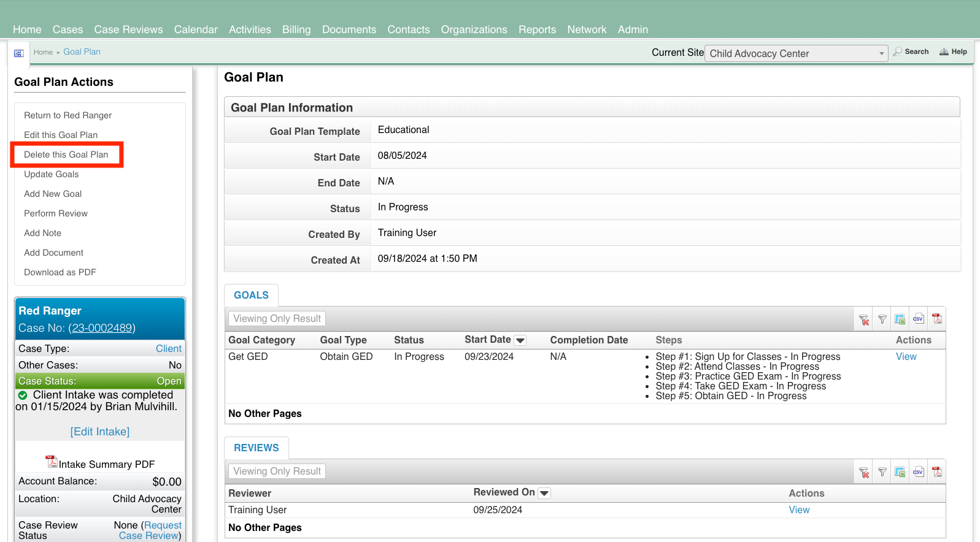Choose Perform Review action
The height and width of the screenshot is (542, 980).
56,213
